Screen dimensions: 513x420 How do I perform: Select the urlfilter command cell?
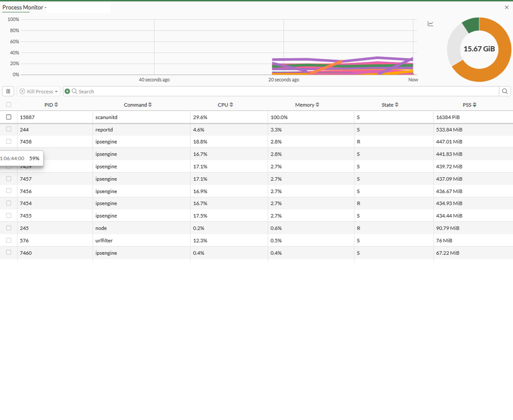tap(141, 240)
